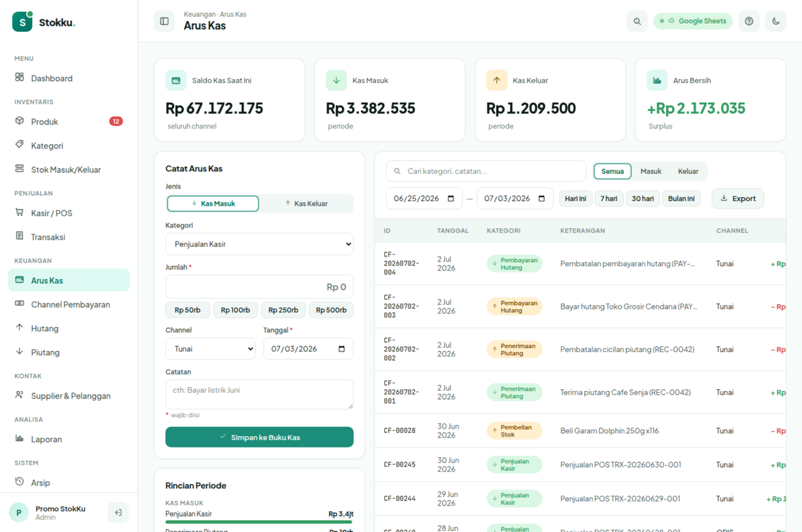Open search with the magnifier icon
802x532 pixels.
pyautogui.click(x=637, y=21)
